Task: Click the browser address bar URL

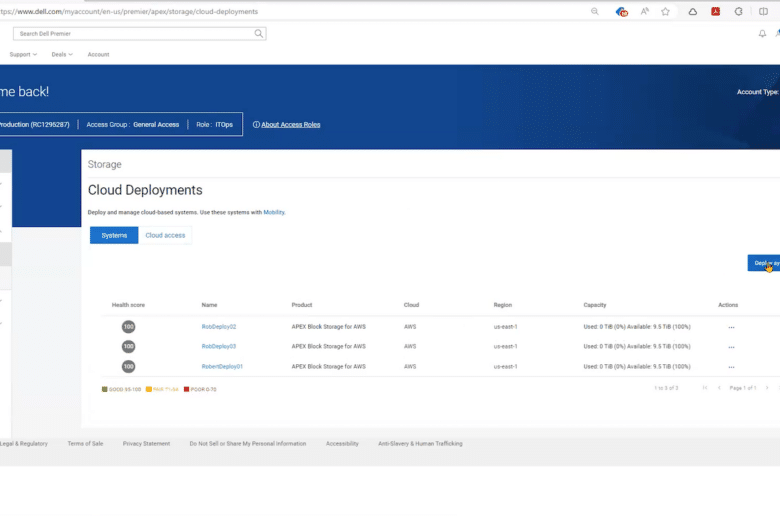Action: click(x=129, y=11)
